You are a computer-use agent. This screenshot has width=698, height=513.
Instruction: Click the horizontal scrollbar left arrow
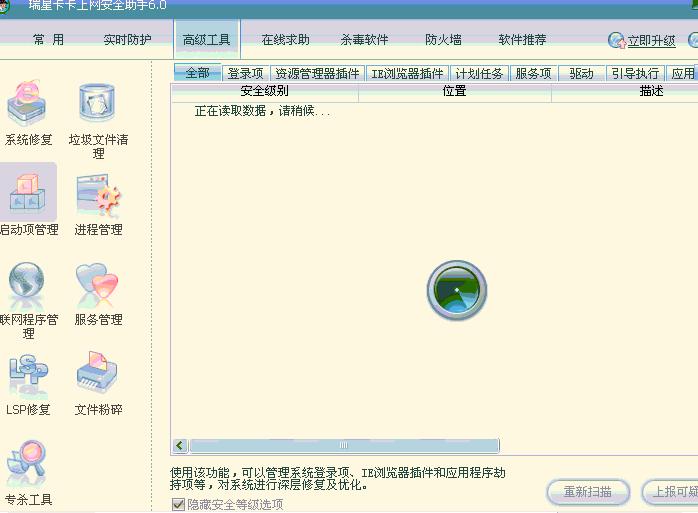[x=180, y=445]
